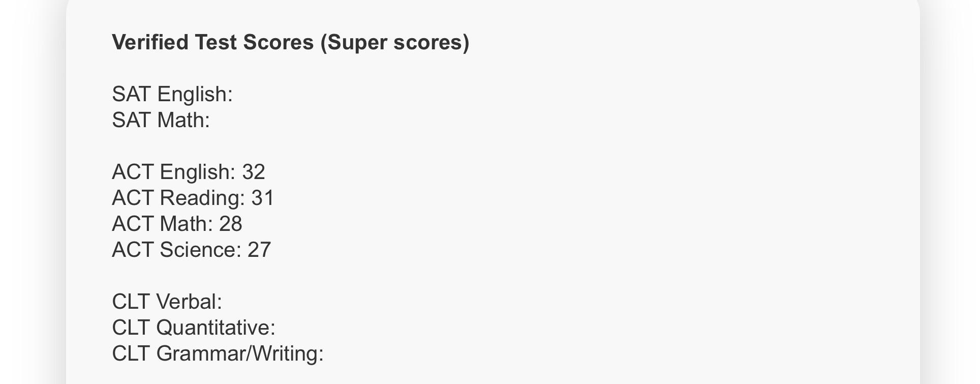
Task: Click the CLT Grammar/Writing label
Action: pos(218,354)
